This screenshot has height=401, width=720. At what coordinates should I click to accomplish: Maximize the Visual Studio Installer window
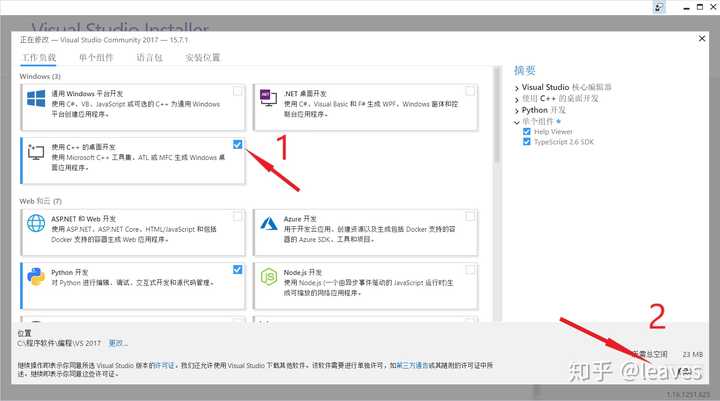point(700,7)
